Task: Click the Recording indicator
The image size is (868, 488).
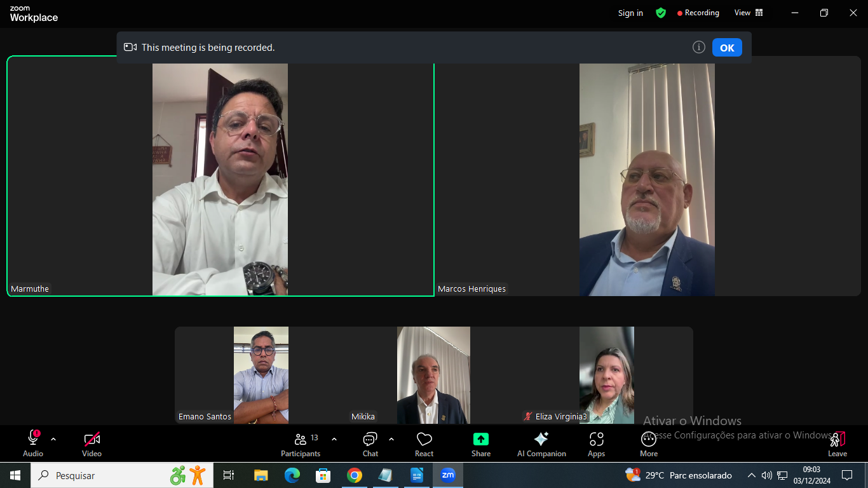Action: [x=698, y=13]
